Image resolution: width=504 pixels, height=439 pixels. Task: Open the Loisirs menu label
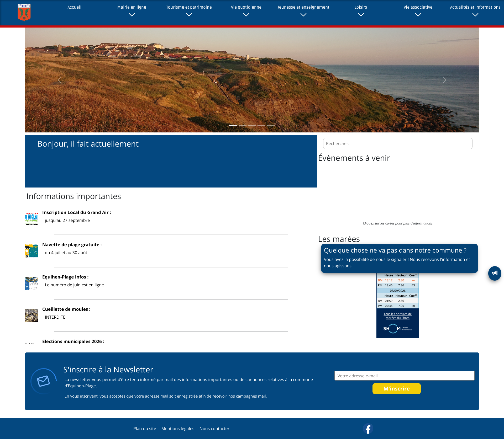[361, 7]
